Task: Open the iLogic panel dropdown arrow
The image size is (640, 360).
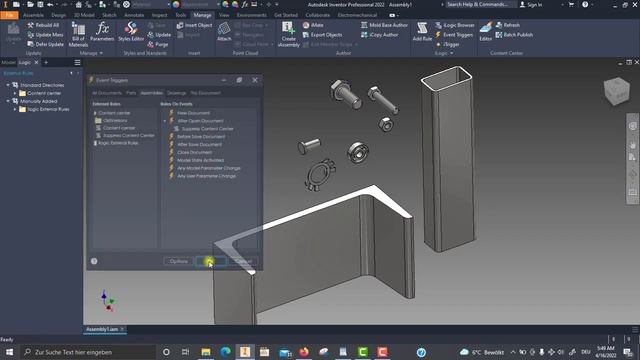Action: [451, 53]
